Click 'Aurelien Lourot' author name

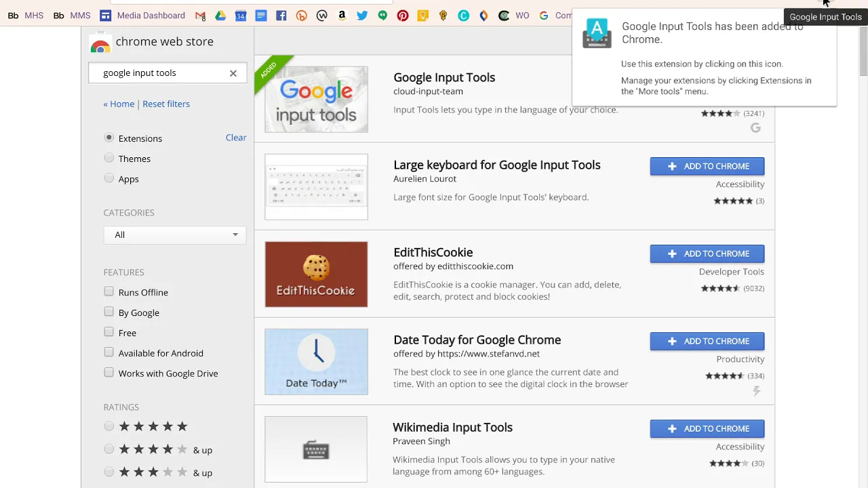click(425, 179)
